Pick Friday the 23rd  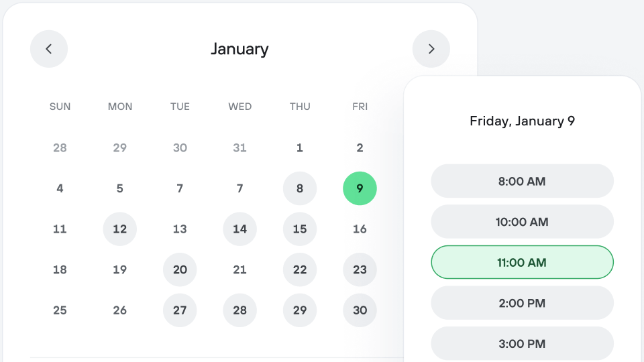[360, 269]
